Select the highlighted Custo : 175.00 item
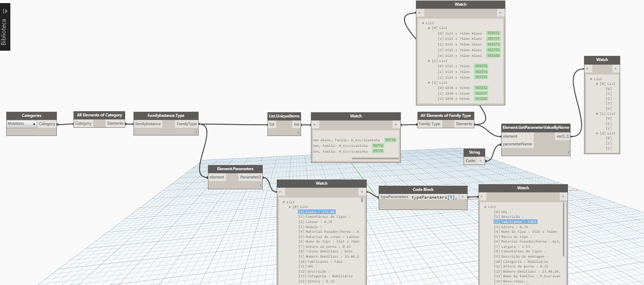This screenshot has height=285, width=644. click(317, 212)
